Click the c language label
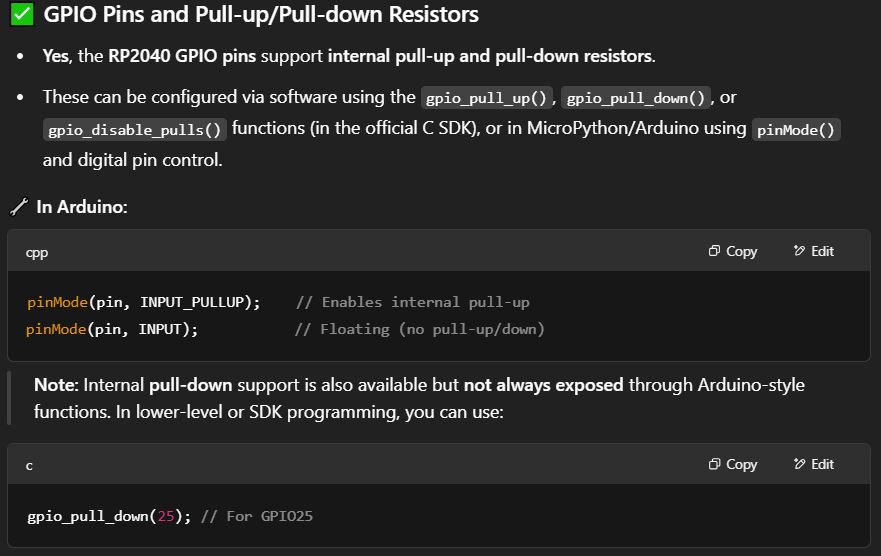Screen dimensions: 881x556 (29, 466)
